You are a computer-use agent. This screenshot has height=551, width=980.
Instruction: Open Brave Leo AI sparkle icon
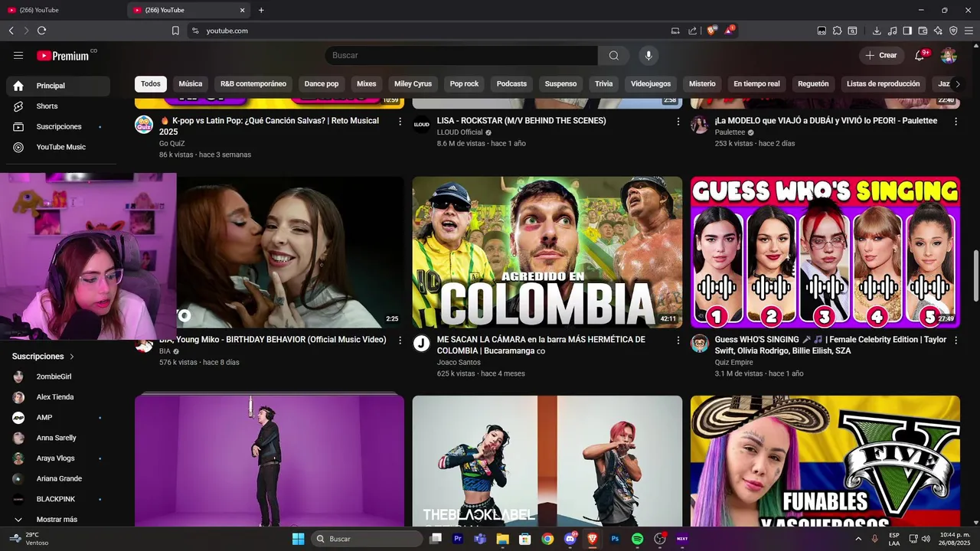938,31
